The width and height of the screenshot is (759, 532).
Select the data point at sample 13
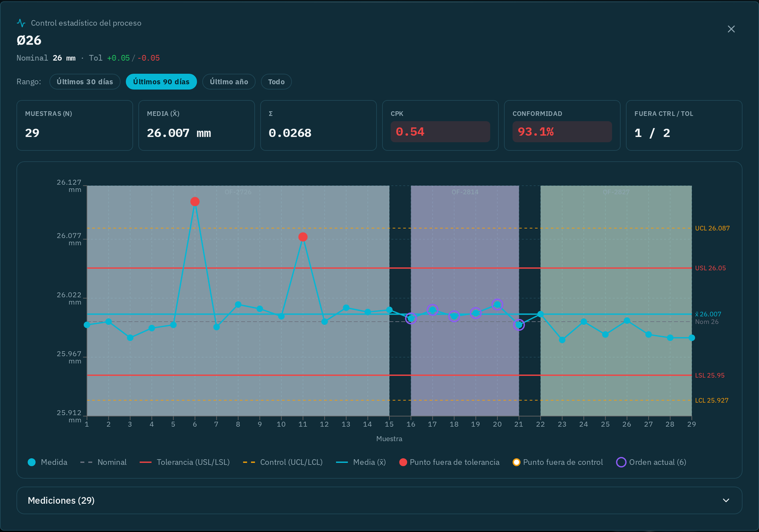pos(346,307)
